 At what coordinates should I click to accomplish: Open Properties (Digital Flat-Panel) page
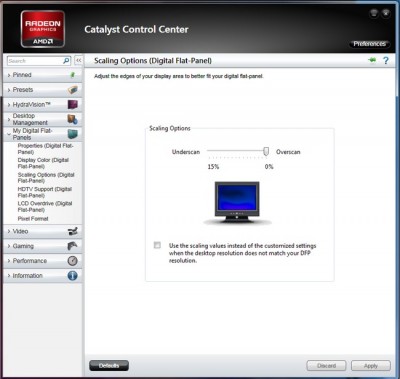(45, 149)
